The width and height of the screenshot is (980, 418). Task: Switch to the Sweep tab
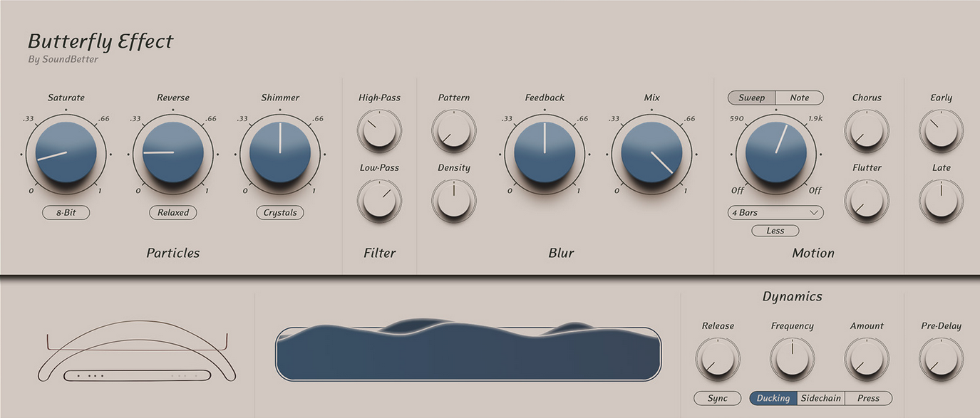(751, 98)
